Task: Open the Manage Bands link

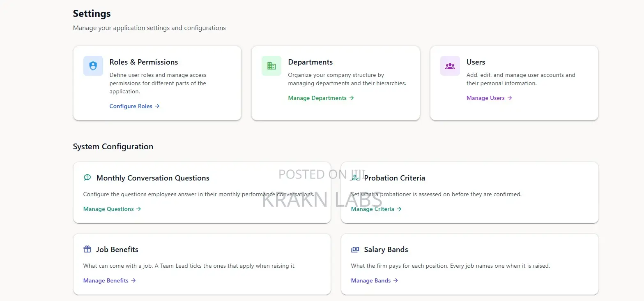Action: pos(375,280)
